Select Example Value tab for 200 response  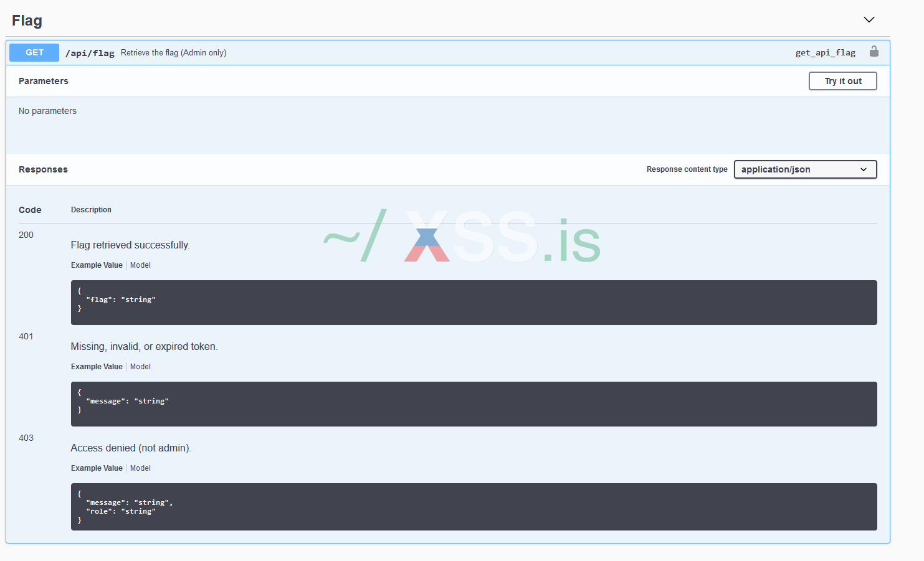click(97, 265)
